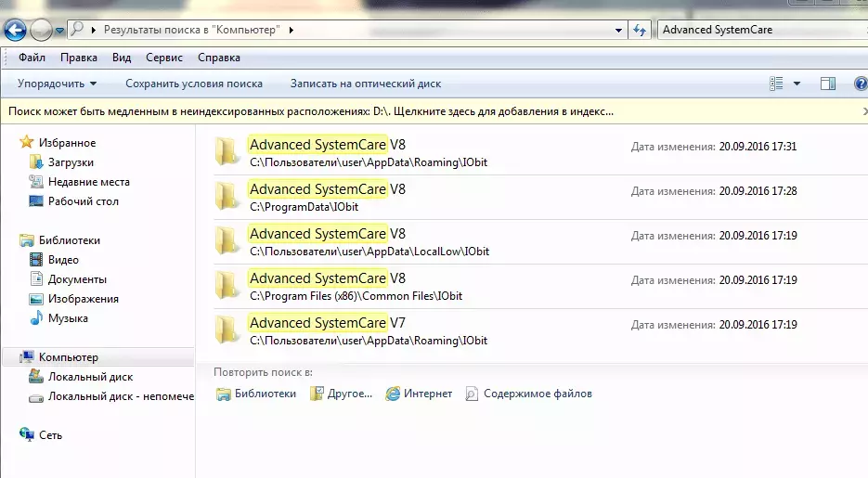The width and height of the screenshot is (868, 478).
Task: Open the Файл menu
Action: click(32, 58)
